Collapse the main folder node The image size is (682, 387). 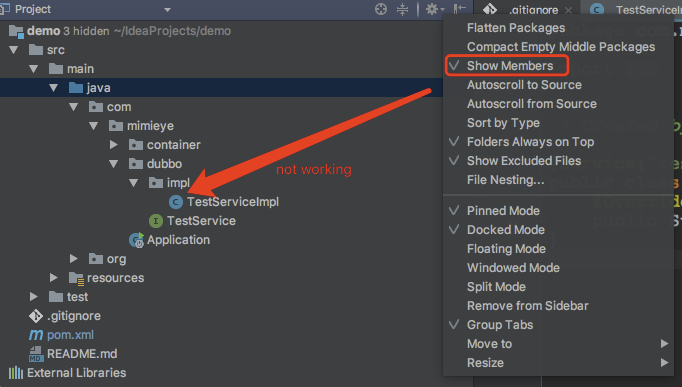(x=33, y=69)
